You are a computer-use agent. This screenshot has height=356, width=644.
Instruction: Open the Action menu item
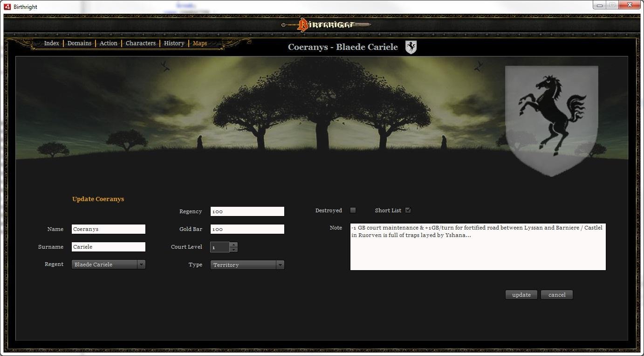click(x=108, y=43)
